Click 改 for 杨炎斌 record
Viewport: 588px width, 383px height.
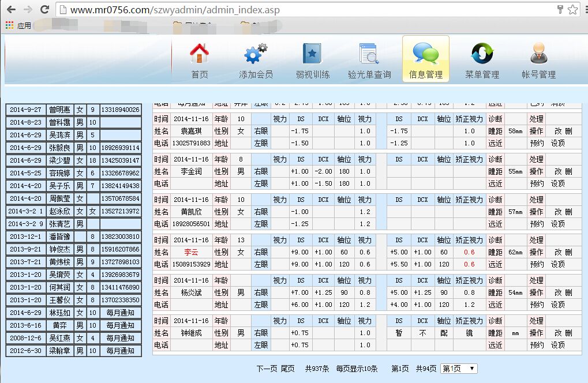[x=558, y=292]
